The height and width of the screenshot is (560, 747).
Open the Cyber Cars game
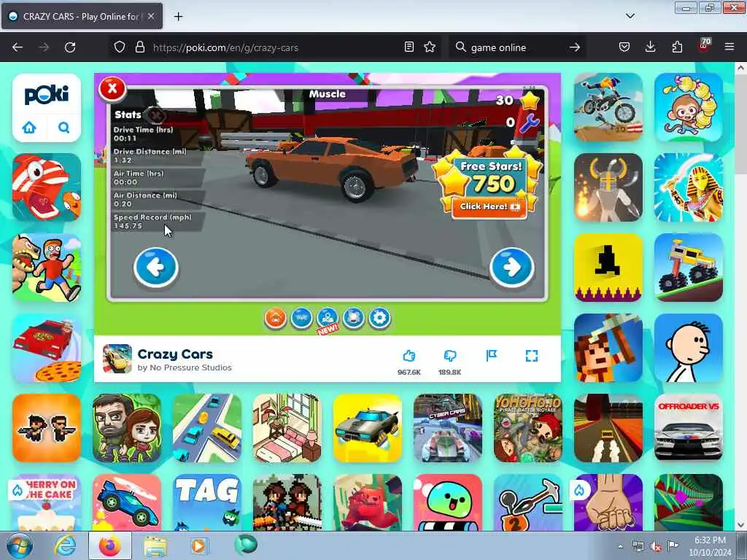[x=448, y=427]
